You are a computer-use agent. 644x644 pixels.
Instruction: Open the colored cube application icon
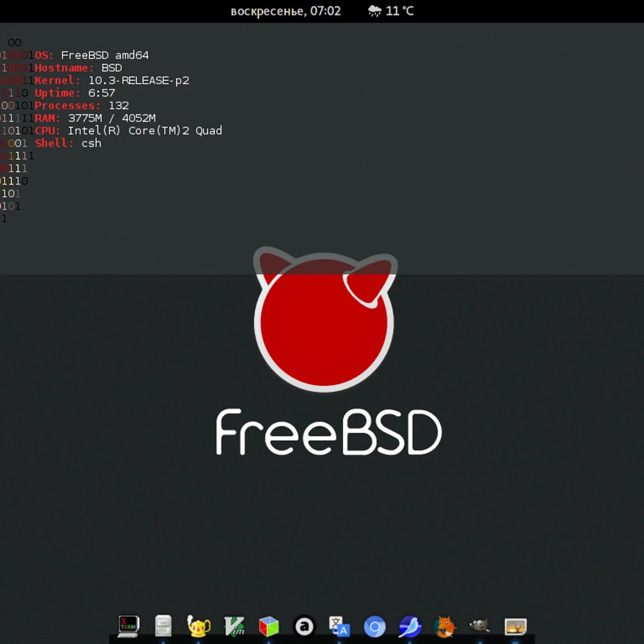pyautogui.click(x=269, y=626)
